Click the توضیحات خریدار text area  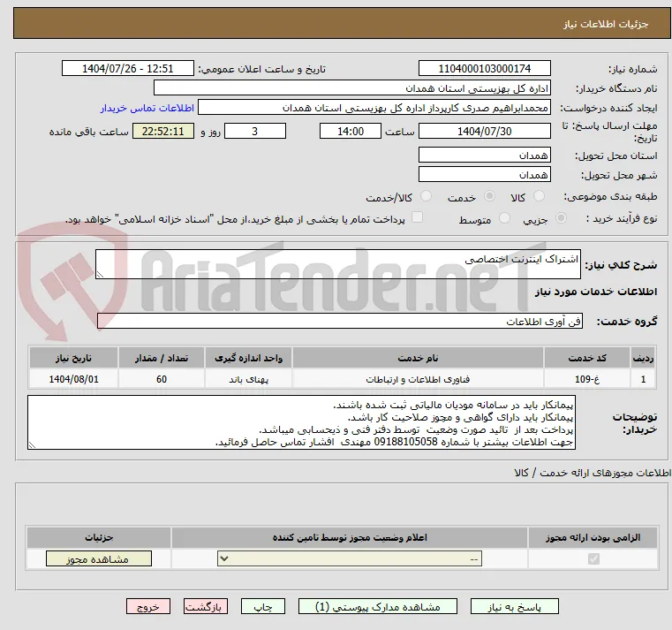(x=301, y=423)
